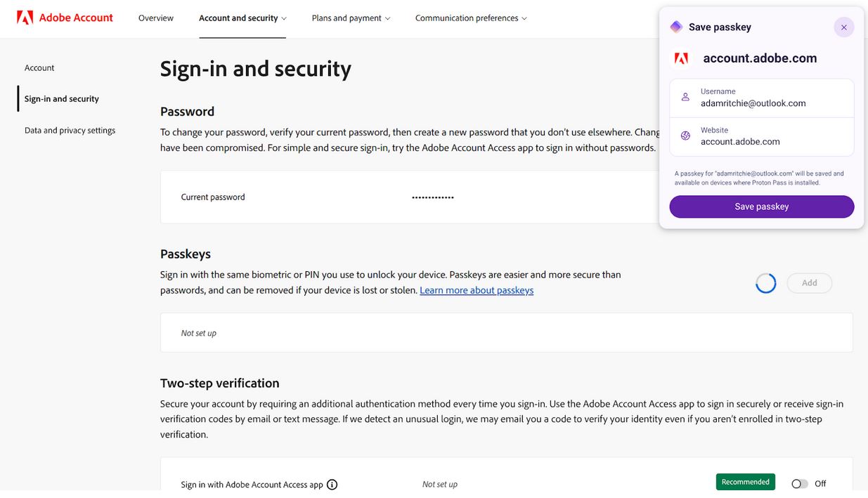Click the loading spinner next to Add
868x498 pixels.
tap(765, 283)
